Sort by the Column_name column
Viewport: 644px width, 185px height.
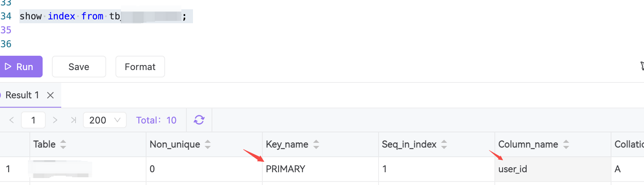(x=566, y=144)
